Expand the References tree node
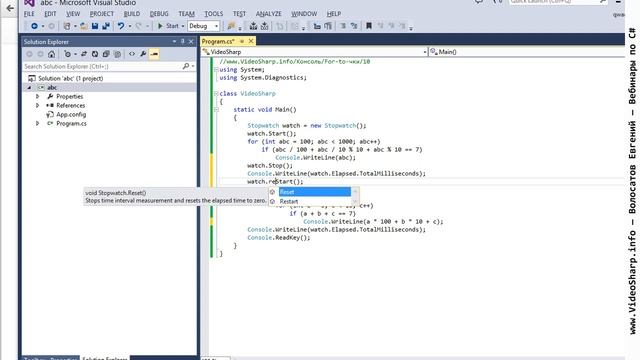 38,105
